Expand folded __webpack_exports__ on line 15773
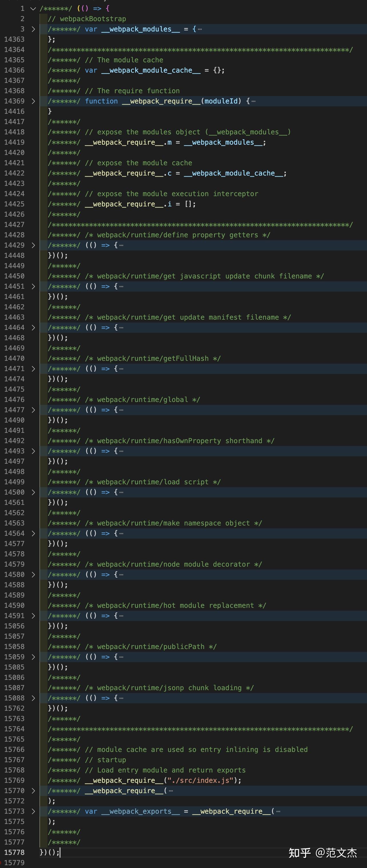Viewport: 367px width, 868px height. (x=33, y=811)
